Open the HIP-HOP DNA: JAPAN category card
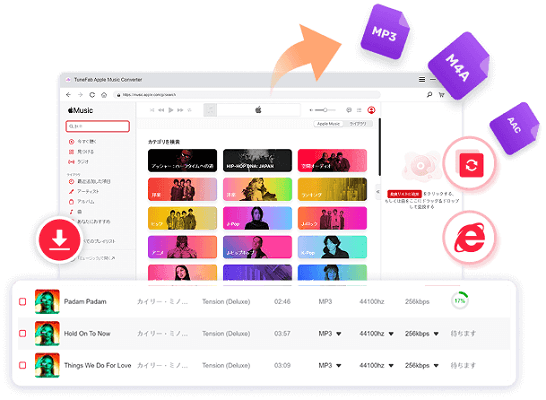 (257, 160)
